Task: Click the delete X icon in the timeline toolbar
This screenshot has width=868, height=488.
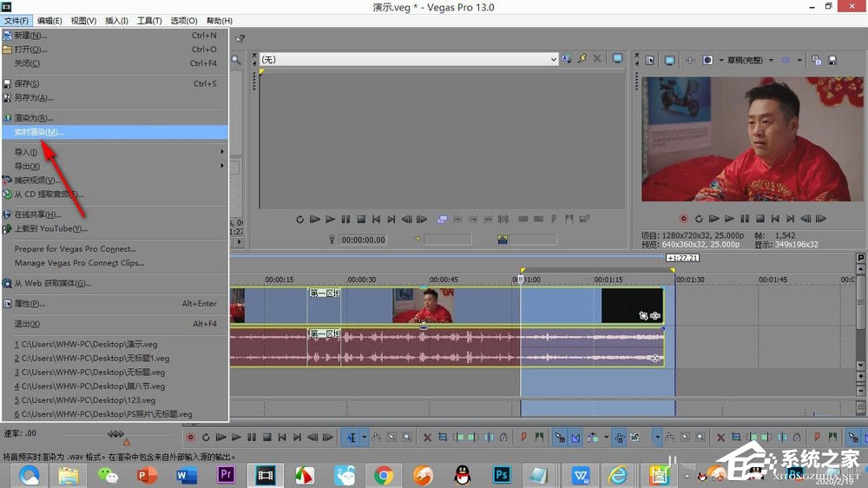Action: [427, 438]
